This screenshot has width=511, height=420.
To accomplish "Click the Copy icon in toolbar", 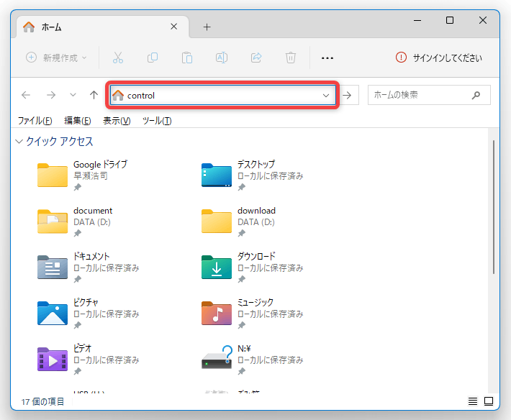I will point(152,58).
